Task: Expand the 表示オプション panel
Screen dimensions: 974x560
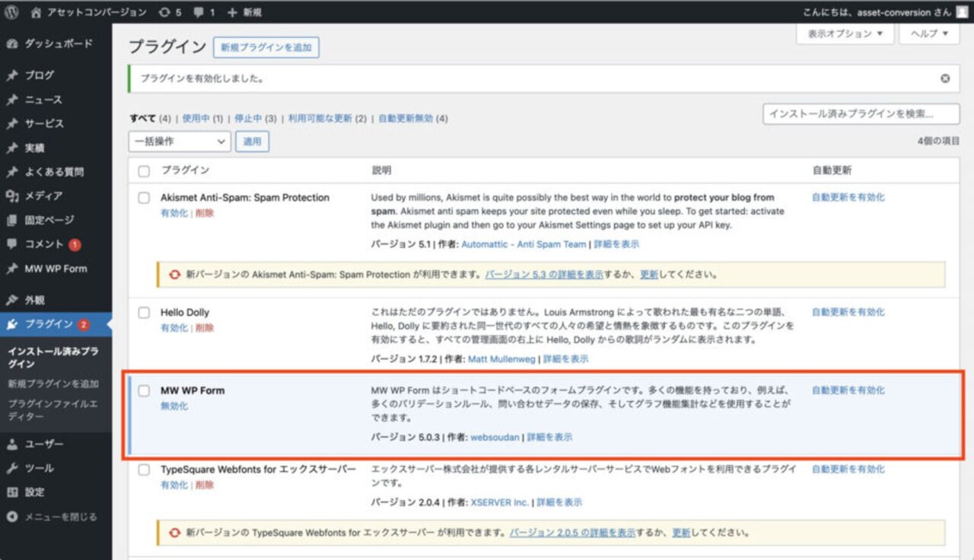Action: point(845,33)
